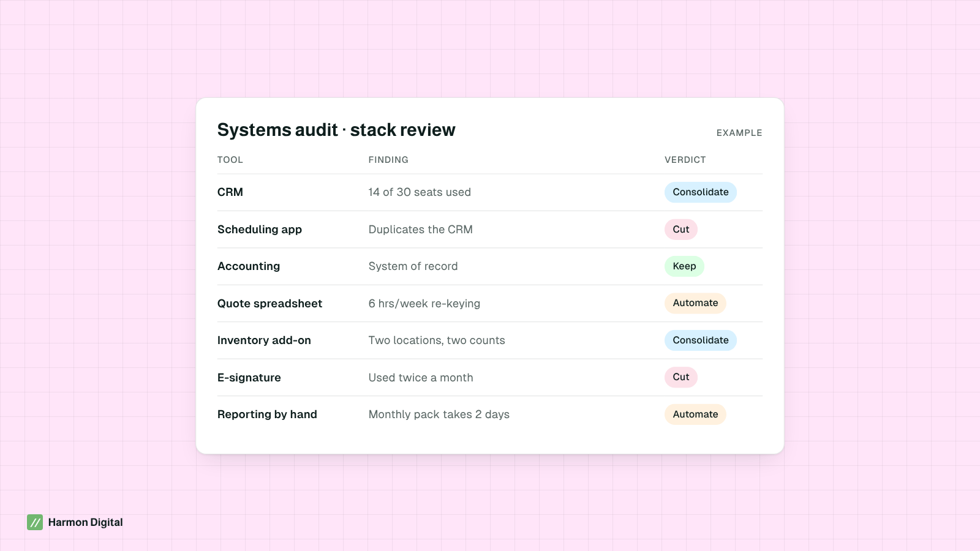Click 'Used twice a month' finding
Screen dimensions: 980x551
421,378
